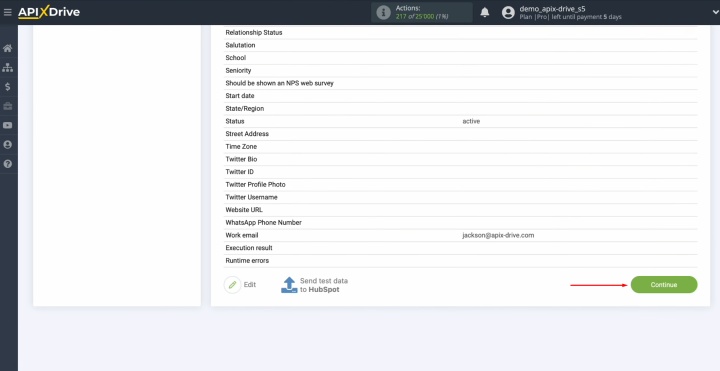The width and height of the screenshot is (720, 371).
Task: Open the home icon in sidebar
Action: coord(7,48)
